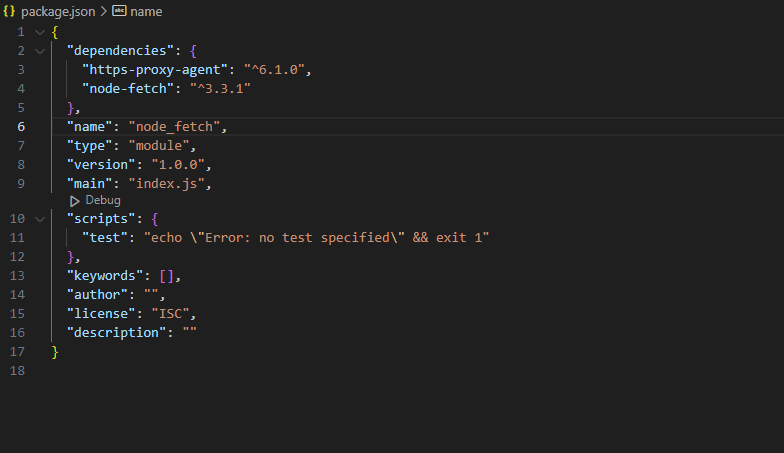Screen dimensions: 784x453
Task: Click the "description" key
Action: (116, 332)
